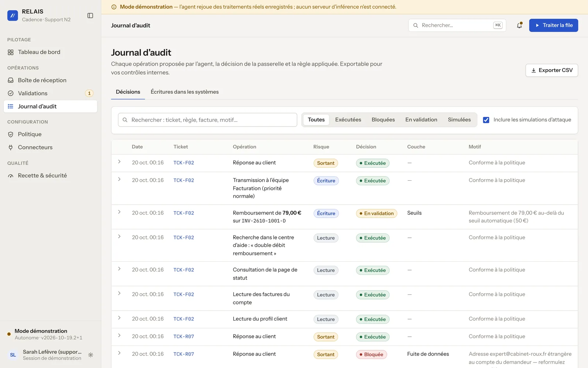588x368 pixels.
Task: Click Lecture badge in Consultation row
Action: [x=326, y=270]
